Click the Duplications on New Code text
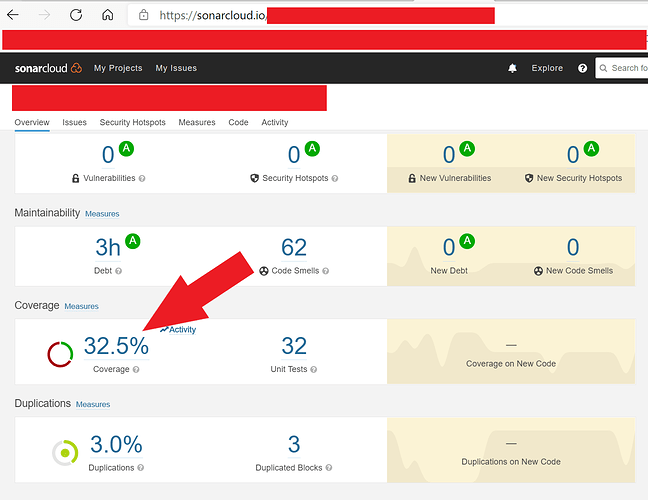Image resolution: width=648 pixels, height=500 pixels. (x=511, y=462)
